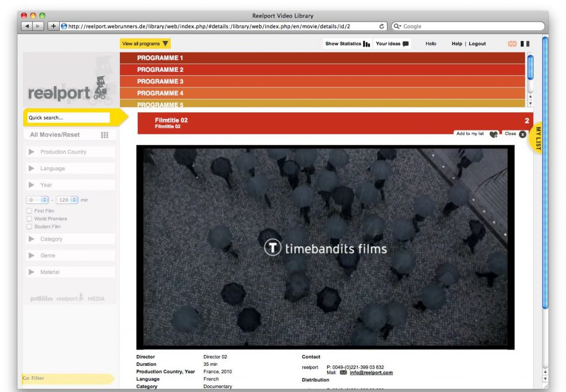
Task: Open the MY LIST side tab
Action: pyautogui.click(x=537, y=138)
